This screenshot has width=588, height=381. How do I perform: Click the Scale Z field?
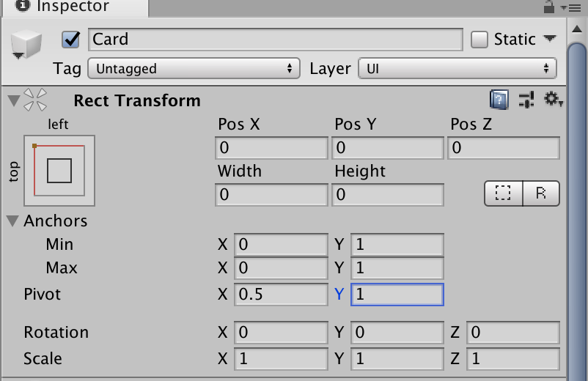click(513, 359)
